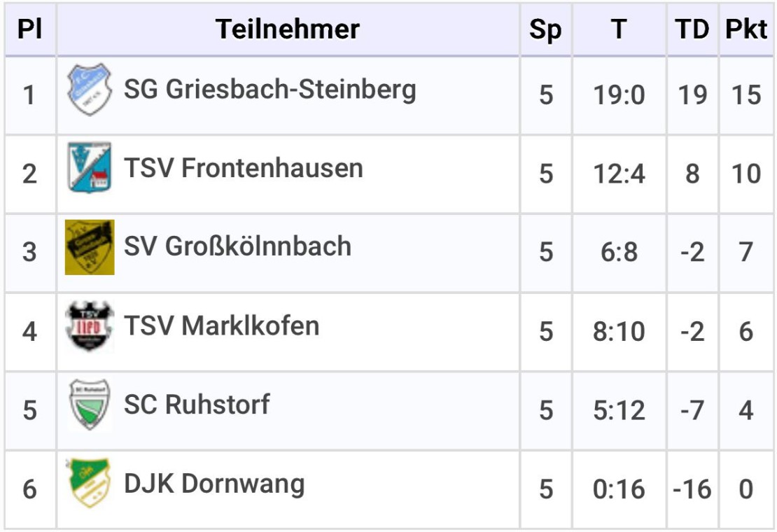Click the Pl column header

pos(29,29)
